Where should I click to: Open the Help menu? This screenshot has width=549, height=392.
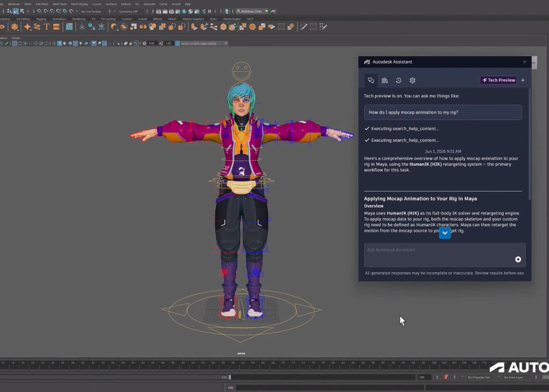tap(188, 4)
